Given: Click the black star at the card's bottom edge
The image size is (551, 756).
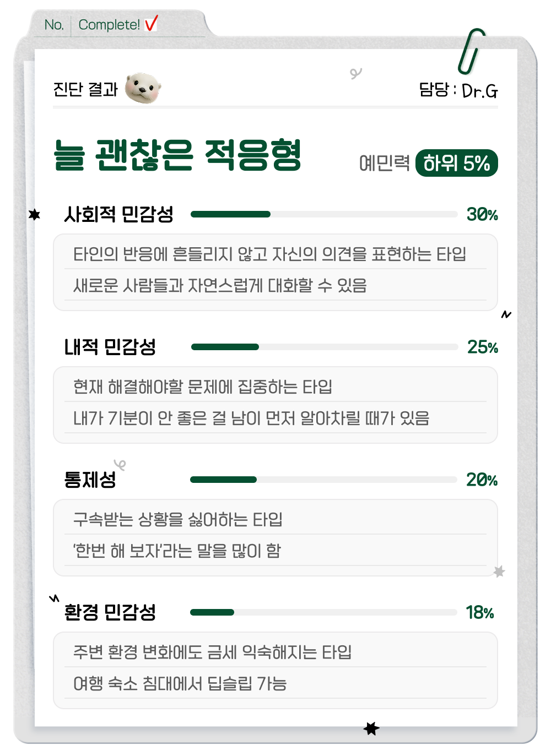Looking at the screenshot, I should pyautogui.click(x=371, y=728).
